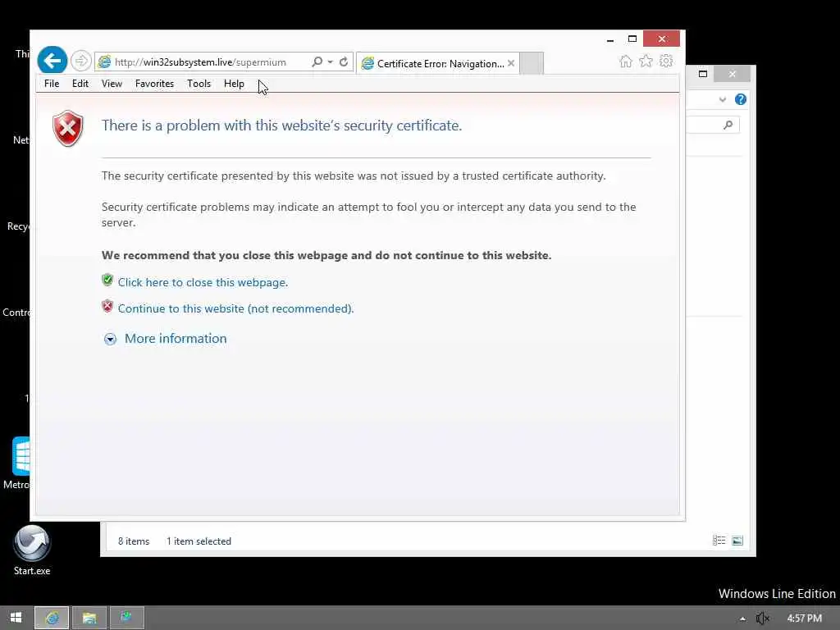This screenshot has height=630, width=840.
Task: Open Help icon in Explorer window
Action: [x=741, y=99]
